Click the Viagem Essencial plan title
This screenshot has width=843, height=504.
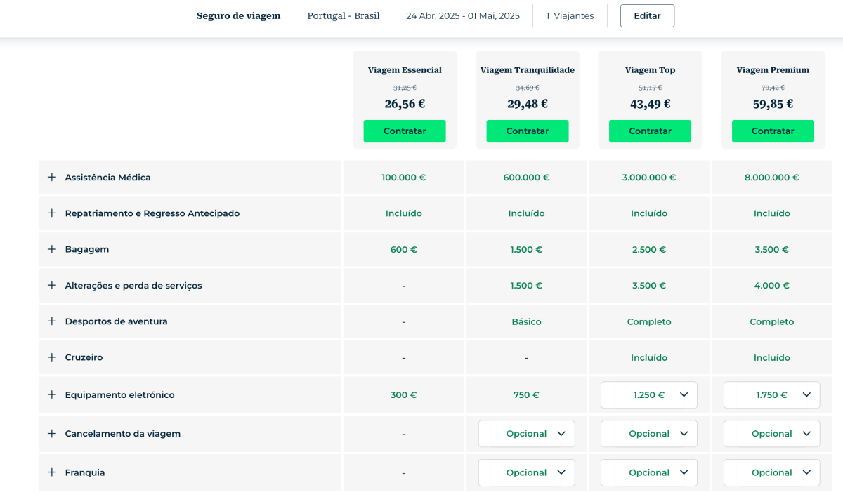pyautogui.click(x=405, y=70)
